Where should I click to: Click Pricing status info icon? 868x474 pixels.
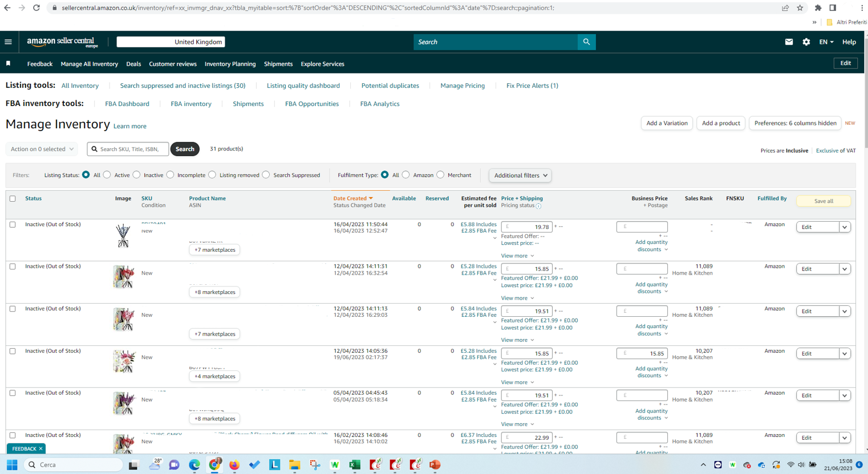pos(538,206)
